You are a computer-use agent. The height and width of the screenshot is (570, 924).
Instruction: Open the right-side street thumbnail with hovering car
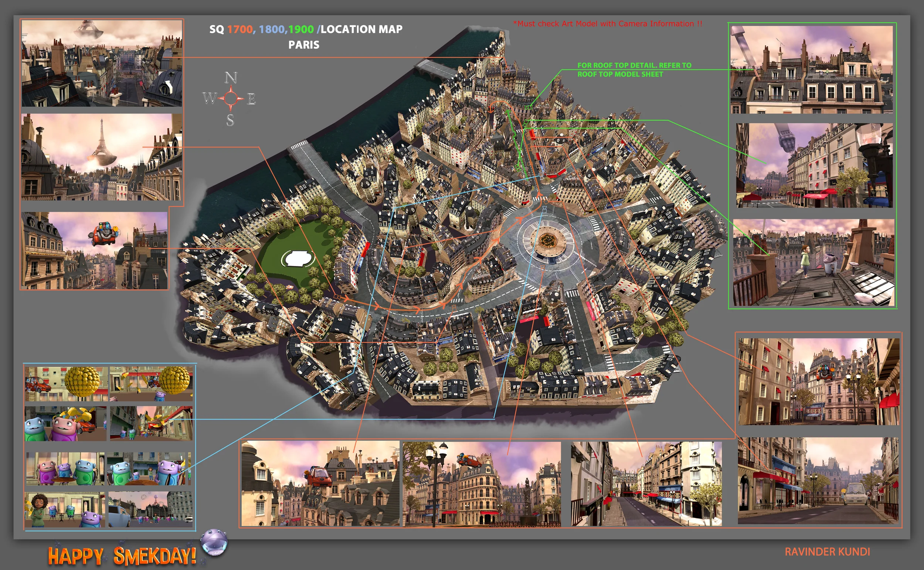pos(819,382)
